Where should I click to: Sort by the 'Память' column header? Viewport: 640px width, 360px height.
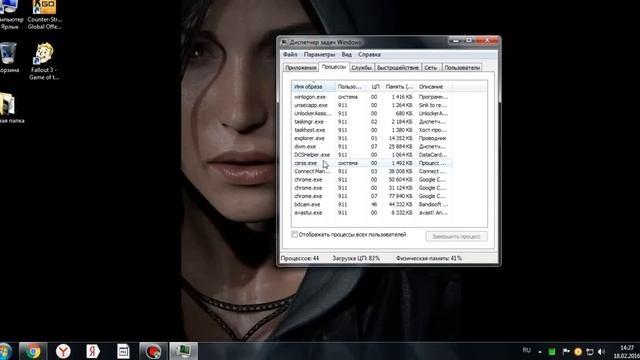(400, 87)
